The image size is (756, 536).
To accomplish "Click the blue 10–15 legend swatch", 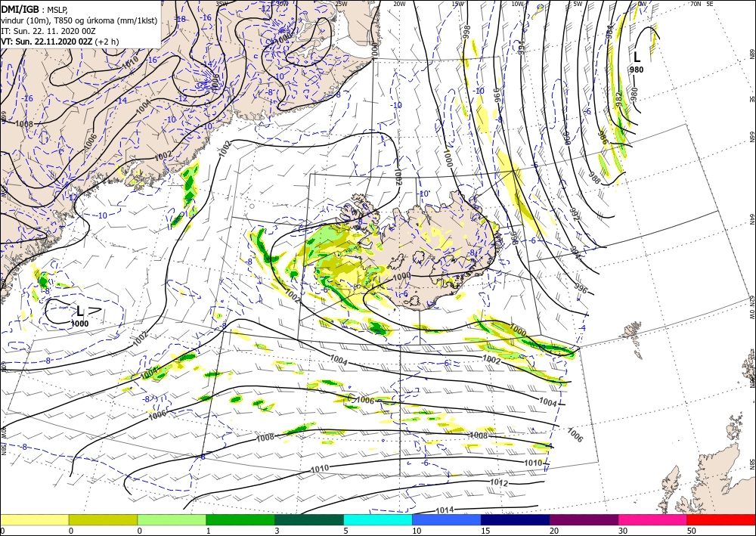I will (x=447, y=519).
